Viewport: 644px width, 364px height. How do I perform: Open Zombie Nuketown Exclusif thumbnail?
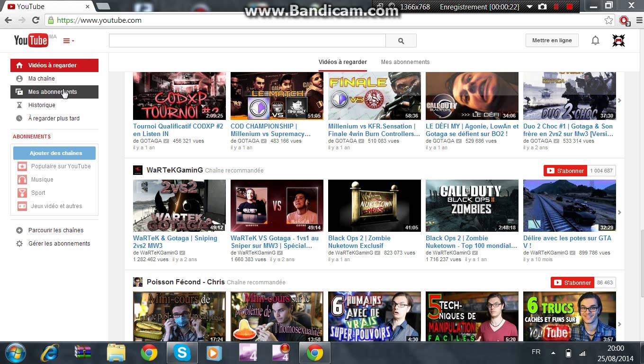pos(375,206)
